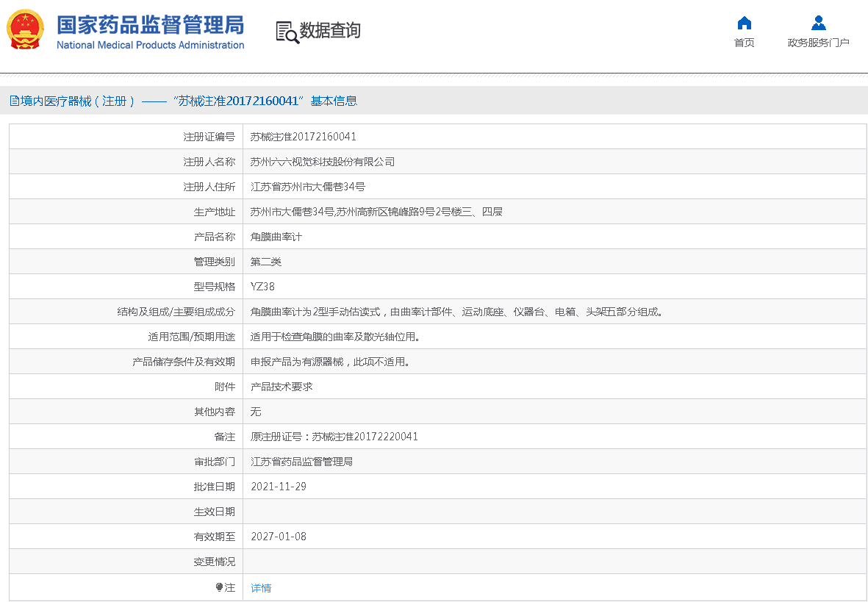Open 政务服务门户 via the person icon
Image resolution: width=868 pixels, height=602 pixels.
[818, 23]
